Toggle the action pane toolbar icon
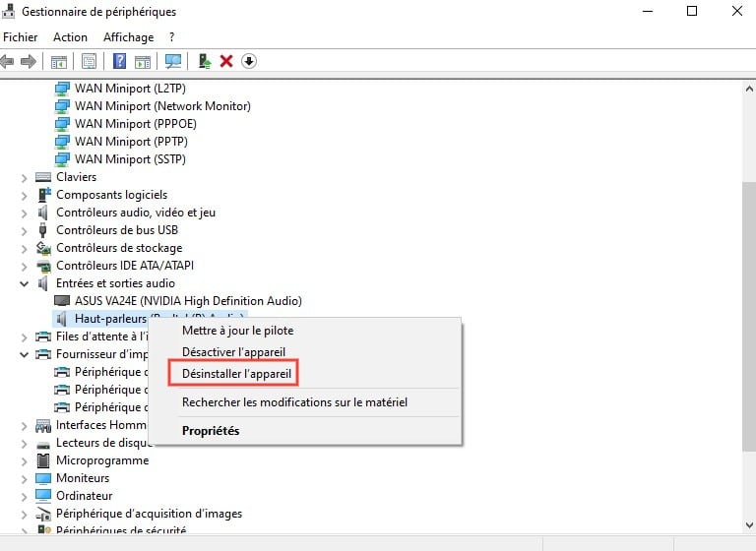 143,62
